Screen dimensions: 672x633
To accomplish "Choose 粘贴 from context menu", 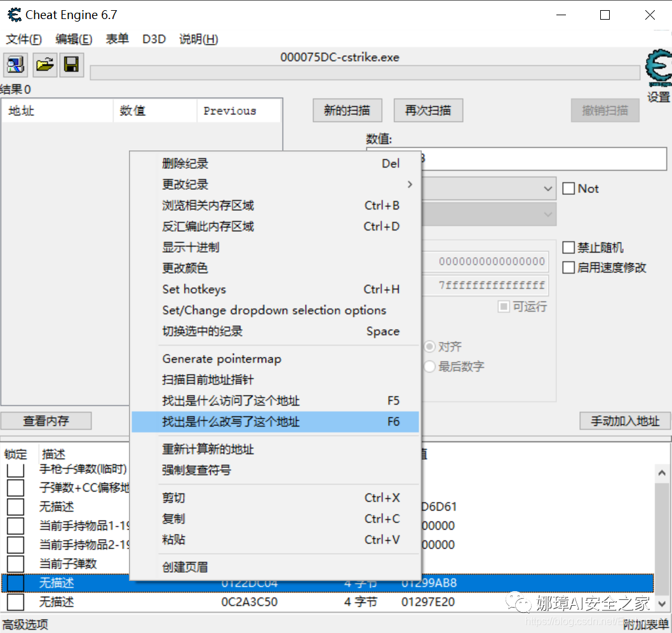I will tap(275, 540).
